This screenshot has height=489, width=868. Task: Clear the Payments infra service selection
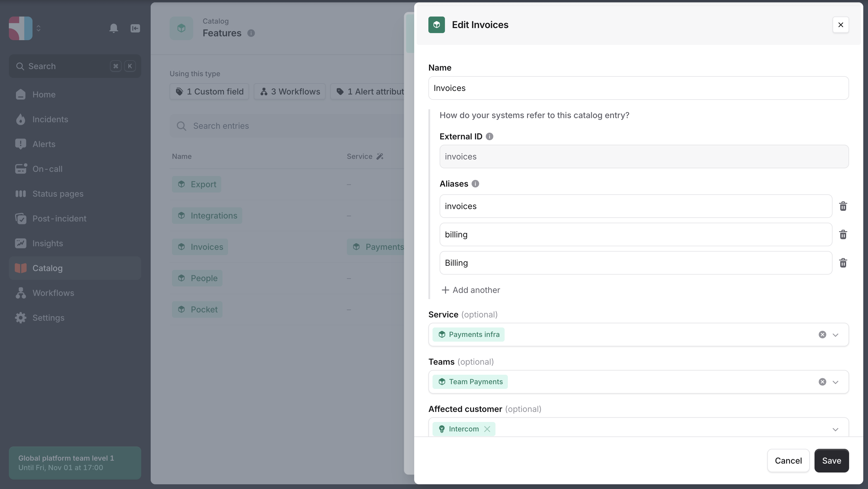(x=822, y=335)
